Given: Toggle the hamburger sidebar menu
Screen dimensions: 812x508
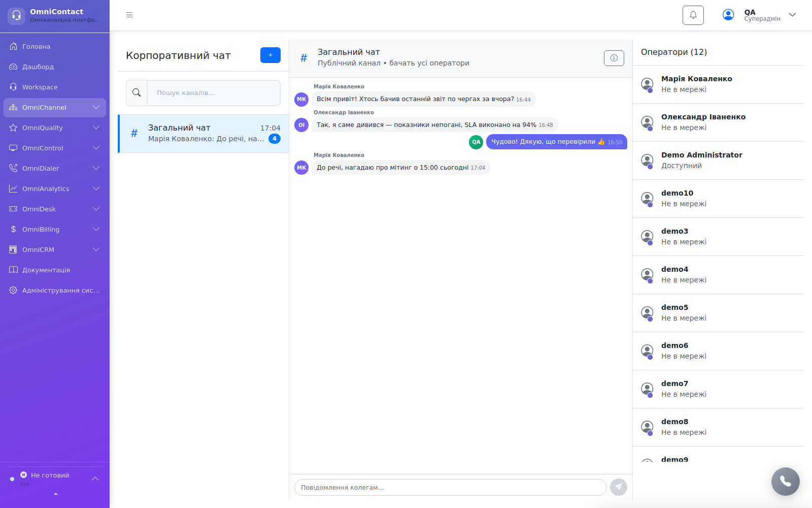Looking at the screenshot, I should tap(129, 15).
